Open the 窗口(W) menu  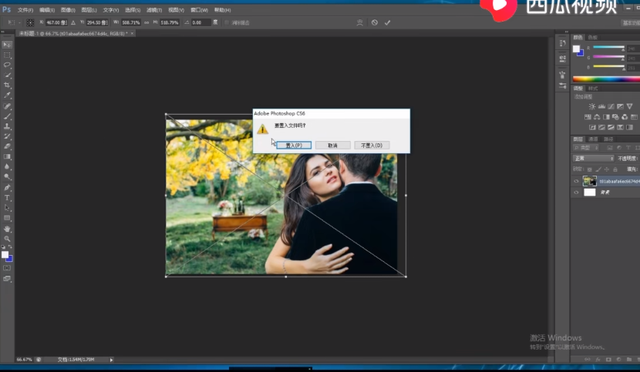pos(199,10)
